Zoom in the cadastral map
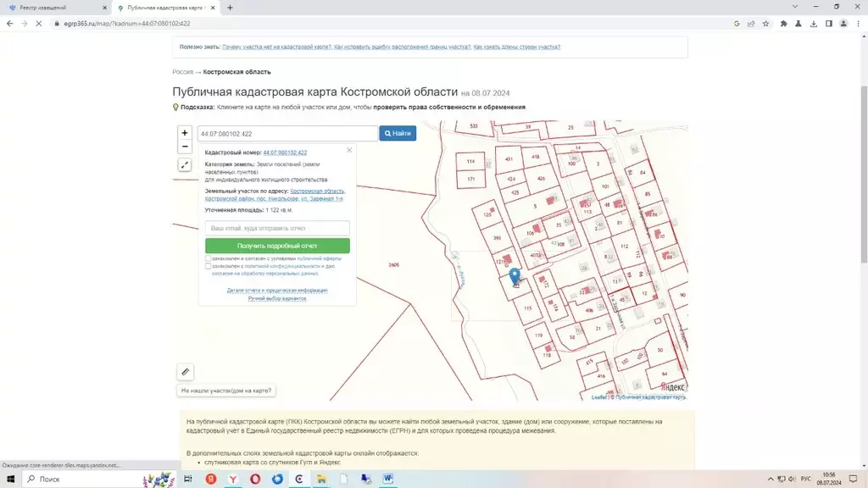 [185, 133]
